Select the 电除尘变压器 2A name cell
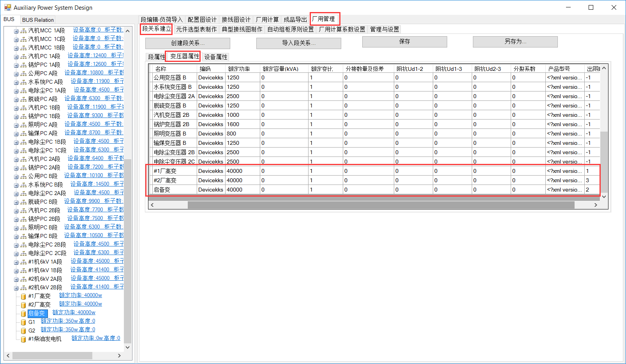This screenshot has height=364, width=626. [x=174, y=96]
